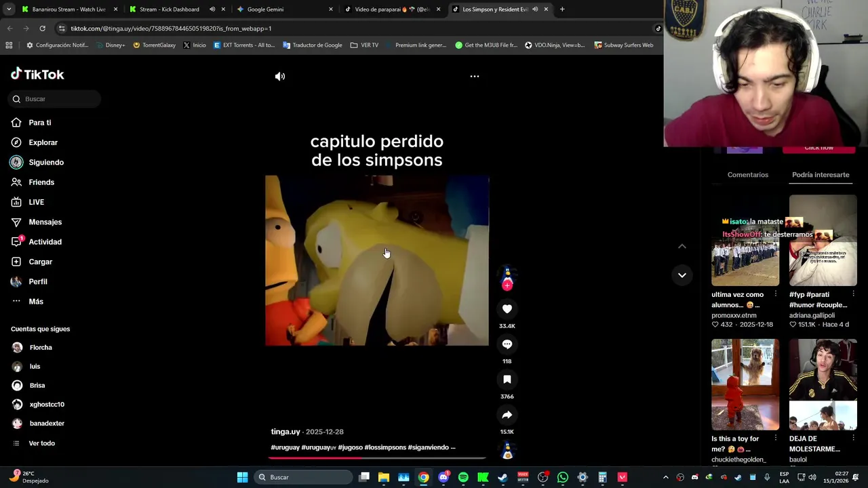The image size is (868, 488).
Task: Mute audio on Kick Dashboard tab
Action: [212, 9]
